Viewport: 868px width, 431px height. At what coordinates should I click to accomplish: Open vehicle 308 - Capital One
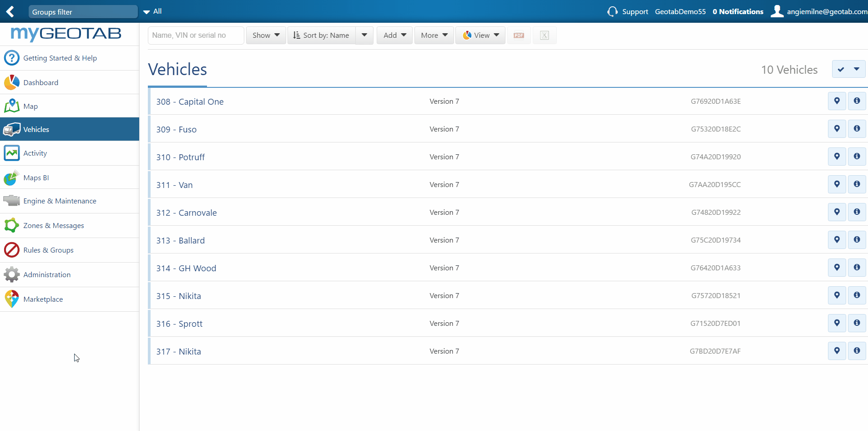click(190, 101)
